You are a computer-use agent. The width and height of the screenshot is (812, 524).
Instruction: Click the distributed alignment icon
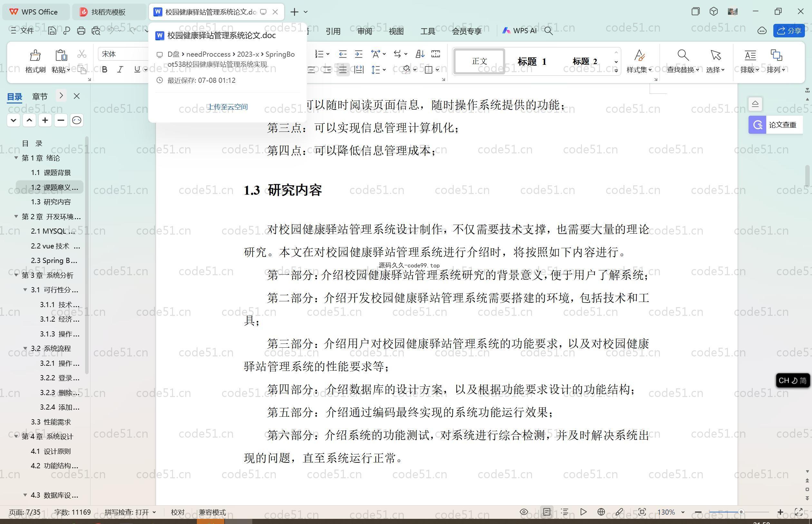[x=359, y=70]
